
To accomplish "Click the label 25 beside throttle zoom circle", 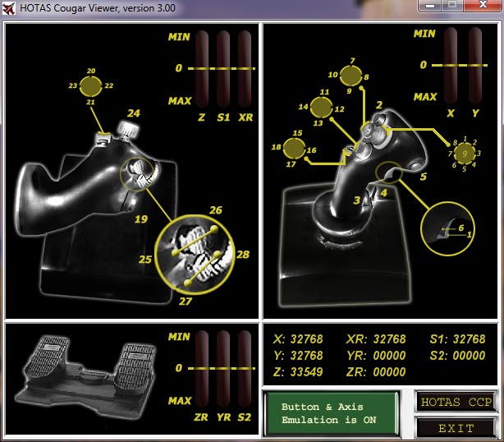I will click(x=145, y=260).
